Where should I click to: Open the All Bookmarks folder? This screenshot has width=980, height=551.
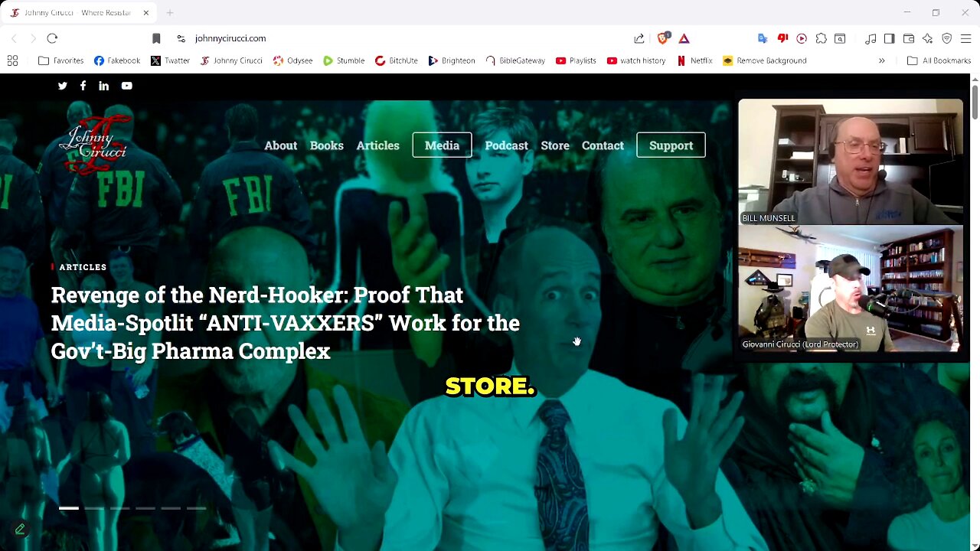click(939, 60)
